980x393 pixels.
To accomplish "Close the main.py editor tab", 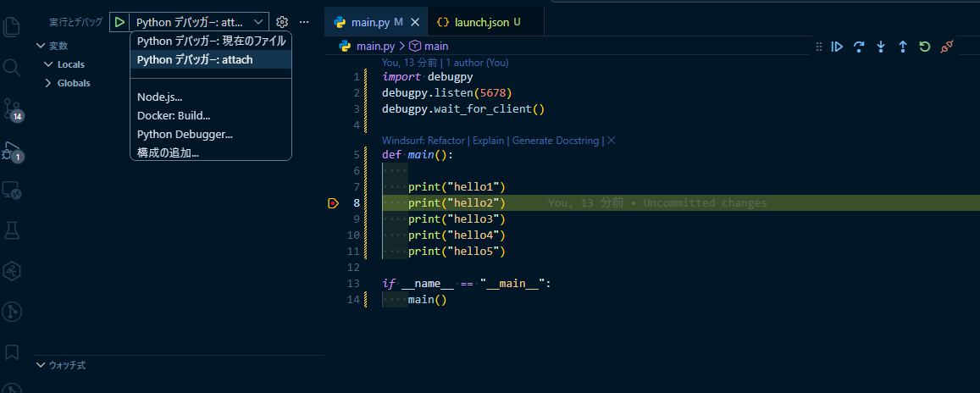I will (x=415, y=22).
